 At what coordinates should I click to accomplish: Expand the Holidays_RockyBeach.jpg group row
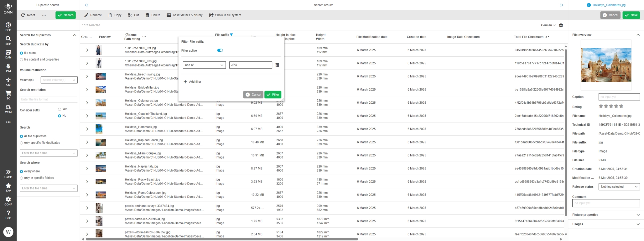(x=87, y=182)
